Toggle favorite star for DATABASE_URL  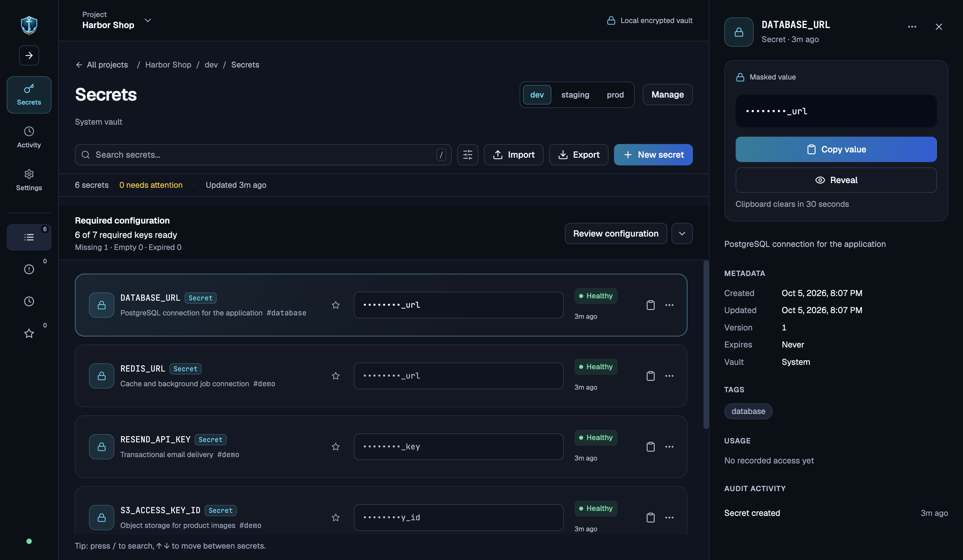tap(335, 305)
